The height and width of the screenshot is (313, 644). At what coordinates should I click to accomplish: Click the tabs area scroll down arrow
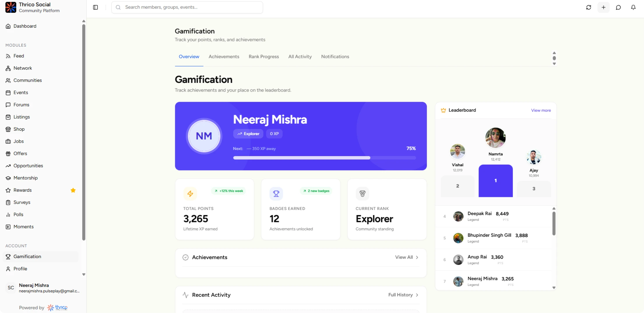[x=554, y=64]
